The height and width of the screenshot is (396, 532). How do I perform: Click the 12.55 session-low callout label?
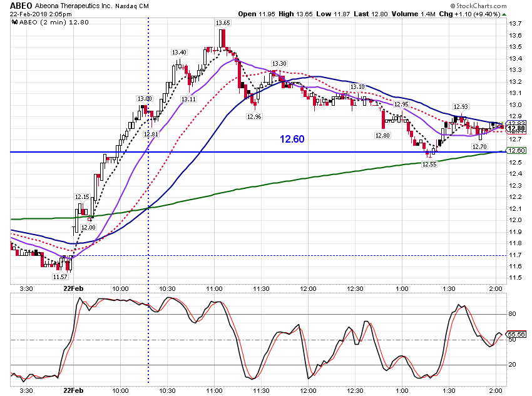click(x=429, y=165)
